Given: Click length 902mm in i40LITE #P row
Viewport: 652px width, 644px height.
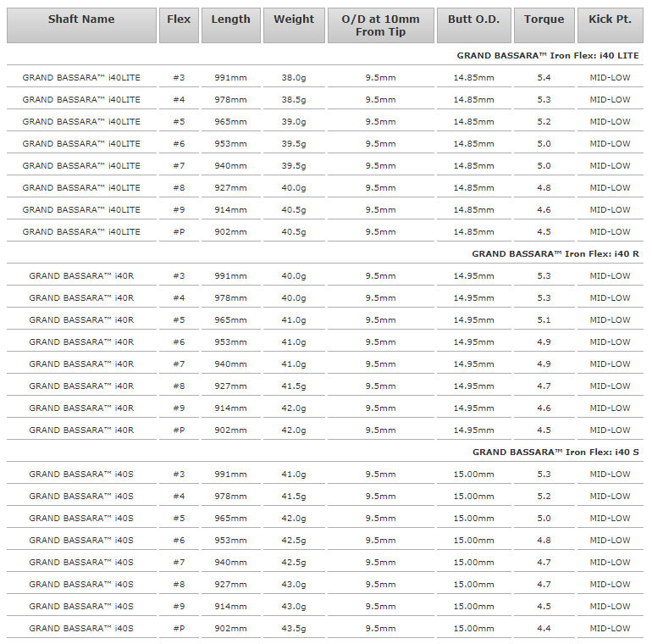Looking at the screenshot, I should (231, 232).
